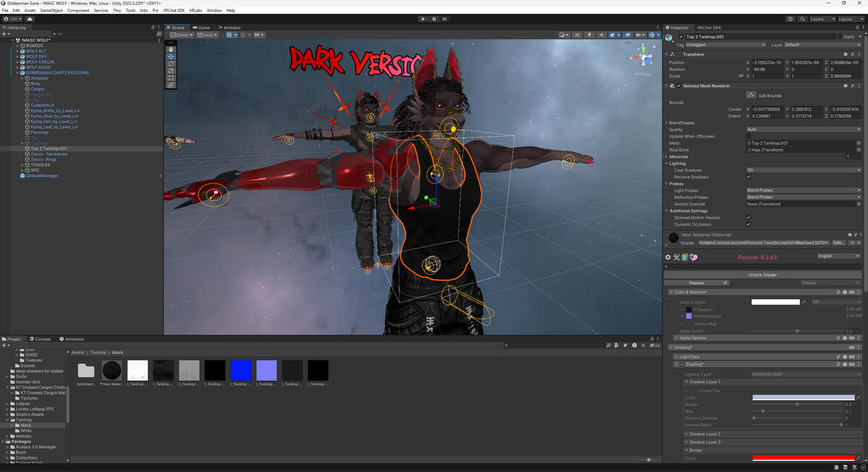Open the Cast Shadows dropdown

click(803, 171)
